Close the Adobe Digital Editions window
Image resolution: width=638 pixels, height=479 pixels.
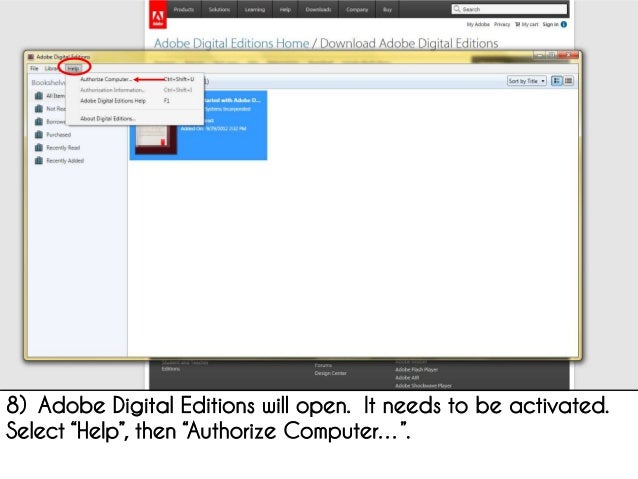pyautogui.click(x=568, y=55)
